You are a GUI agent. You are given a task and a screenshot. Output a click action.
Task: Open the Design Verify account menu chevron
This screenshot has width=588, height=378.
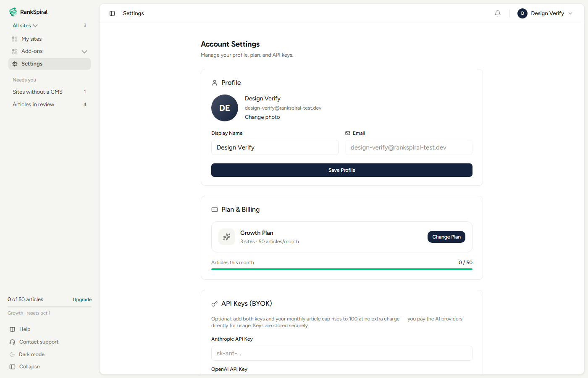(x=570, y=13)
